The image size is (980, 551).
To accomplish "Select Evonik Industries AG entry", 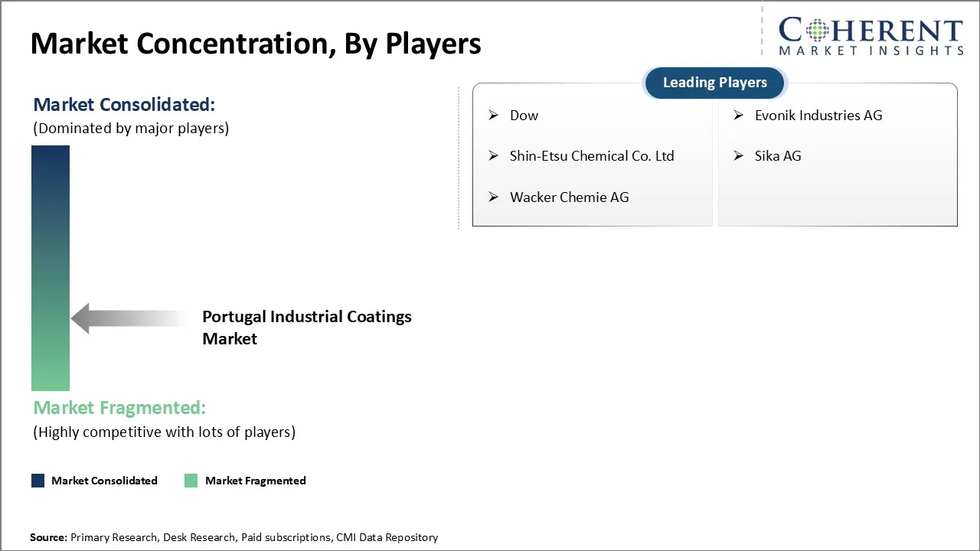I will coord(818,116).
